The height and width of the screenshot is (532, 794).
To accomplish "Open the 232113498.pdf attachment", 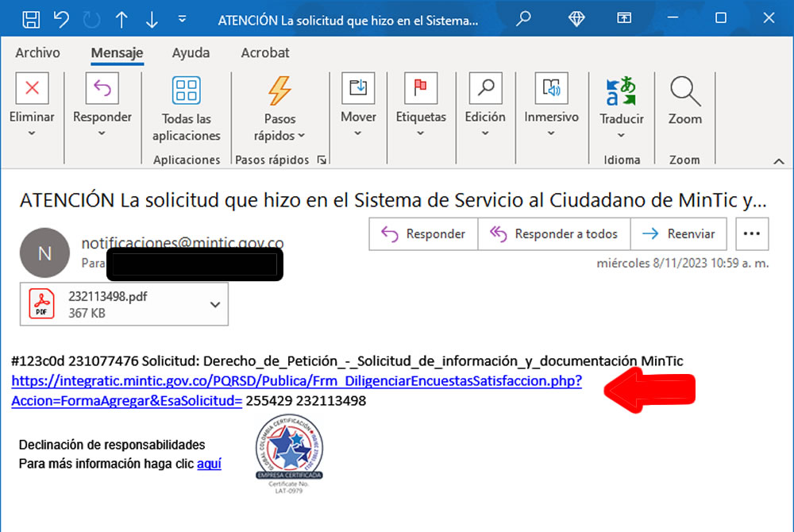I will 124,304.
